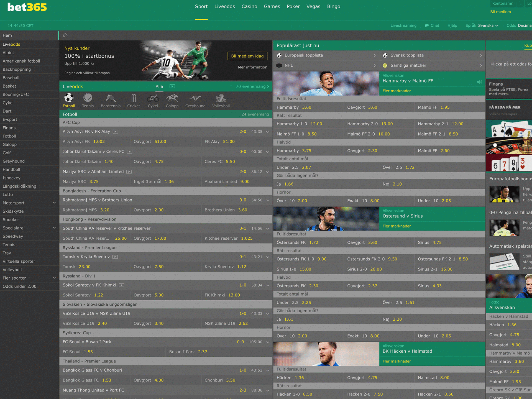The image size is (532, 399).
Task: Click the sound icon on Hammarby v Malmö FF
Action: [479, 82]
